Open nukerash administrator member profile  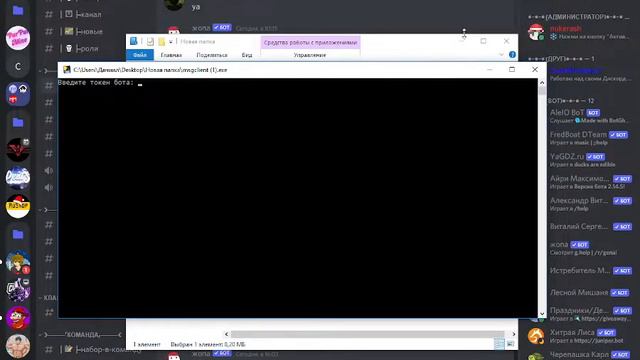tap(579, 32)
